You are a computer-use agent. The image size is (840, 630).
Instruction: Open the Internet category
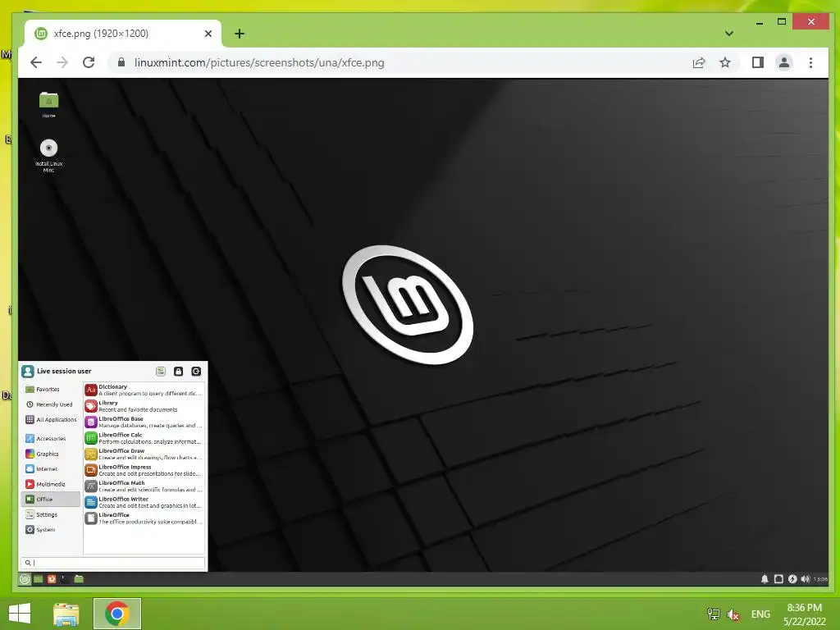click(51, 468)
